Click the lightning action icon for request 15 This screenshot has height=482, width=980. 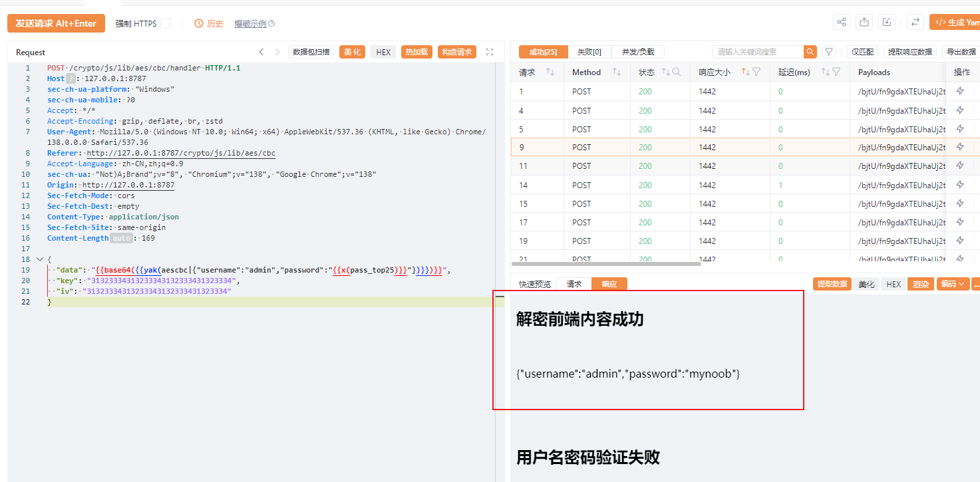(x=960, y=203)
